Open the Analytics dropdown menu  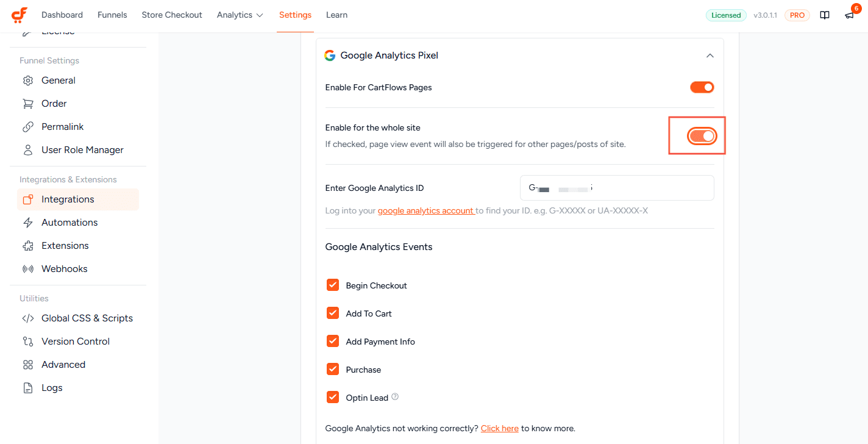coord(240,15)
